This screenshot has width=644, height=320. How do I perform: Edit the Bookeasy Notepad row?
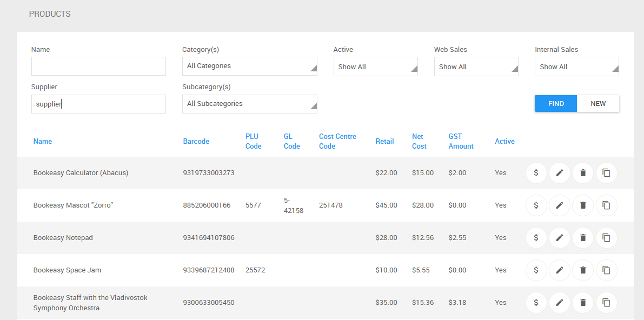(x=560, y=238)
